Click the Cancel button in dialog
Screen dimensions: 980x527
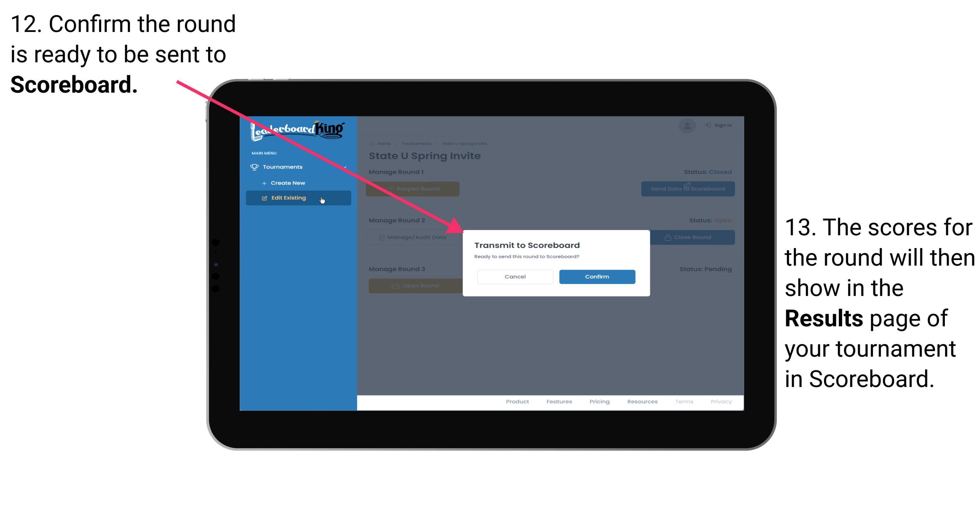click(515, 276)
